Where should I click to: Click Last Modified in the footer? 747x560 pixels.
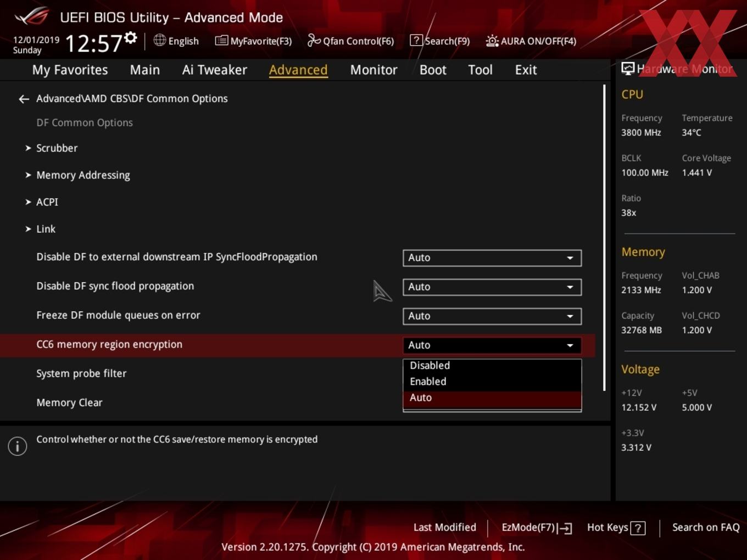pyautogui.click(x=444, y=528)
